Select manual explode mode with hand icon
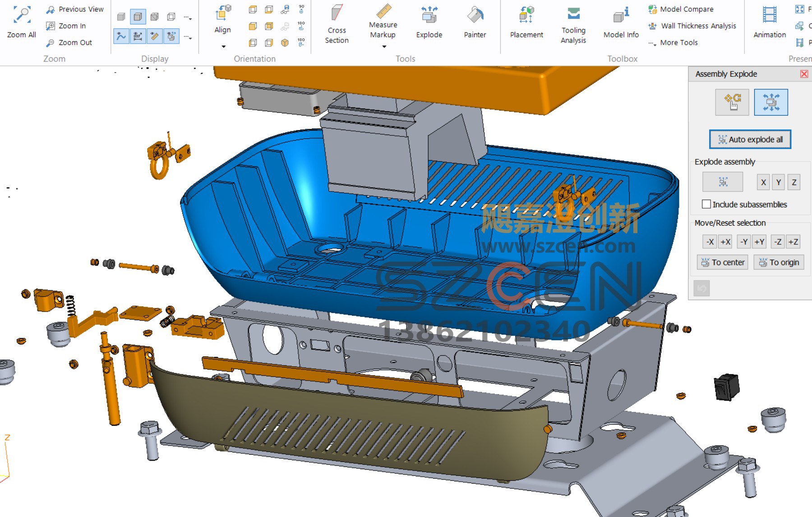Viewport: 812px width, 517px height. [732, 102]
